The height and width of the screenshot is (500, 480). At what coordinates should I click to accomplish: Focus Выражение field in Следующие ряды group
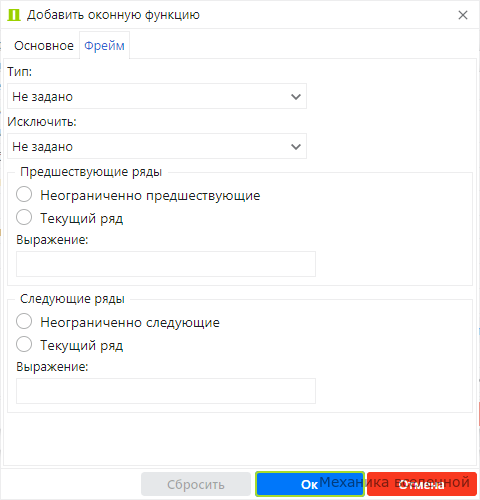[x=166, y=391]
